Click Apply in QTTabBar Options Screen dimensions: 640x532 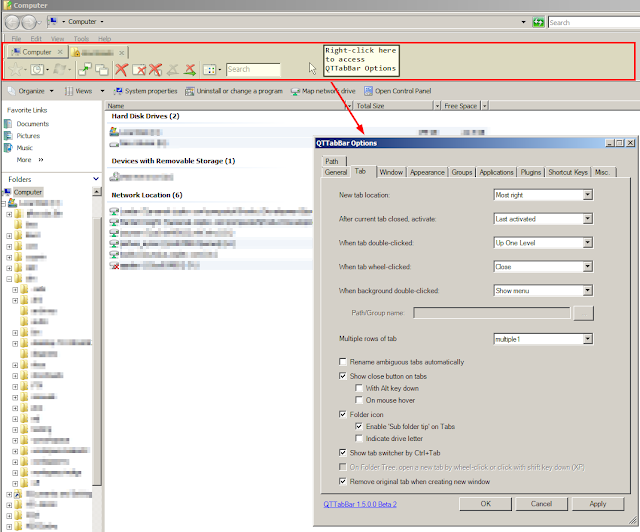pyautogui.click(x=598, y=504)
